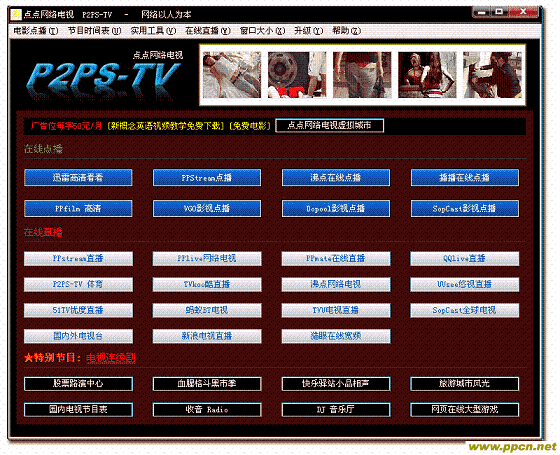The width and height of the screenshot is (560, 455).
Task: Minimize the P2PS-TV window
Action: point(481,12)
